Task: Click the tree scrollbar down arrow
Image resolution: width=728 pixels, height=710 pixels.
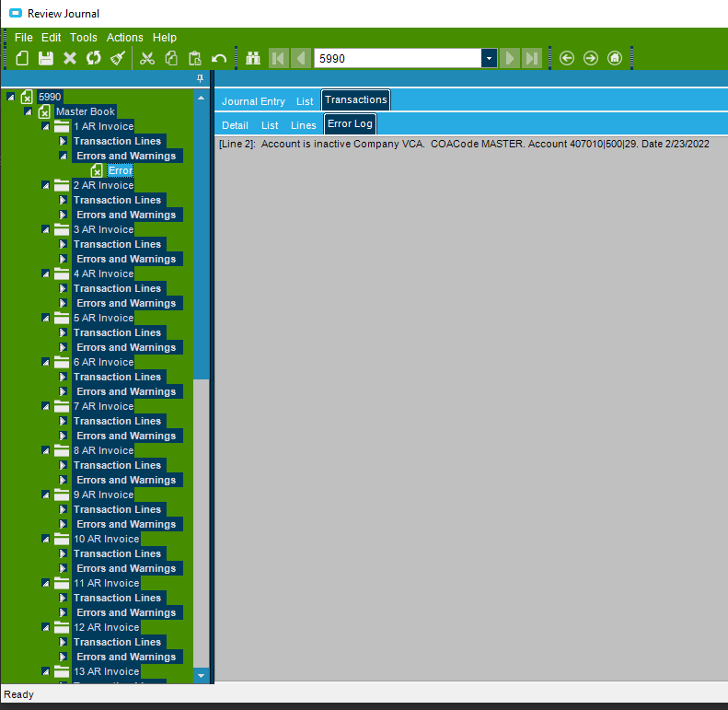Action: tap(201, 676)
